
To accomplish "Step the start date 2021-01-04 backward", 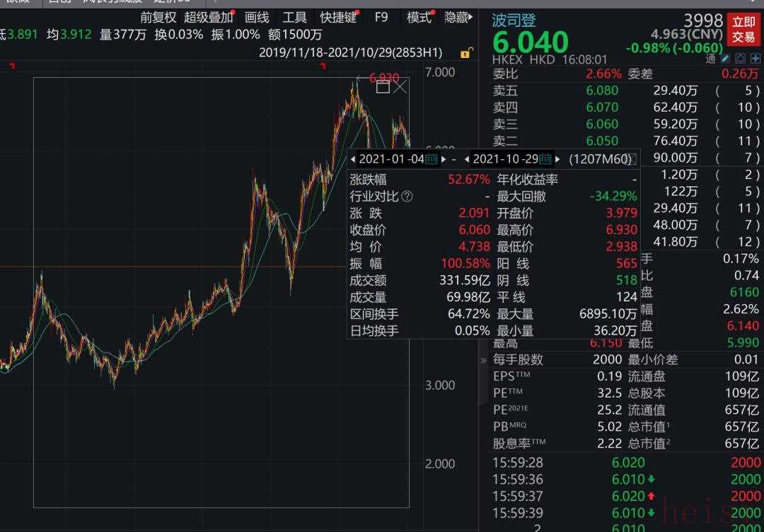I will tap(353, 158).
